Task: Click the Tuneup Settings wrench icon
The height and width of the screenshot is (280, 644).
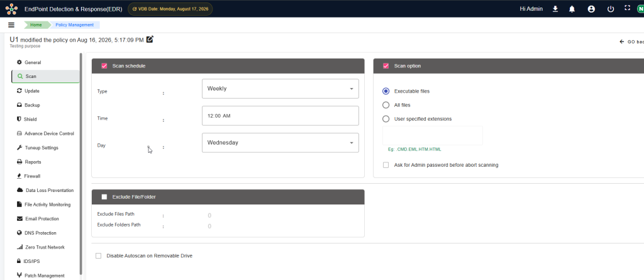Action: [19, 148]
